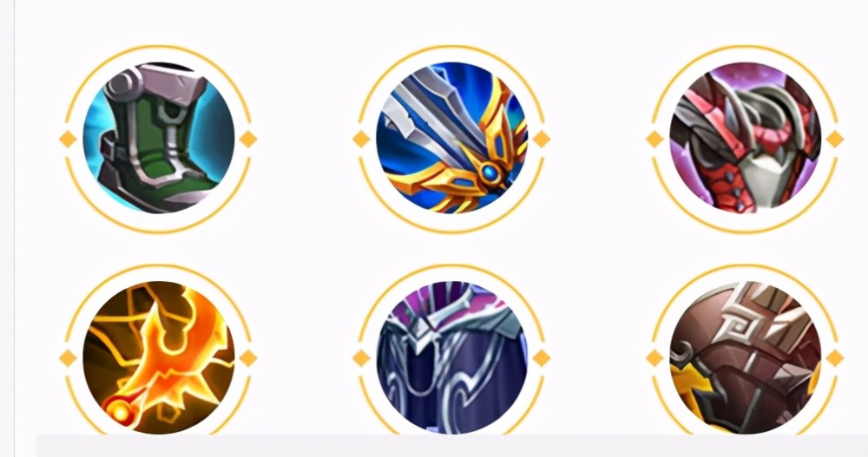Pick the flaming orange phoenix item icon
868x457 pixels.
(x=158, y=357)
